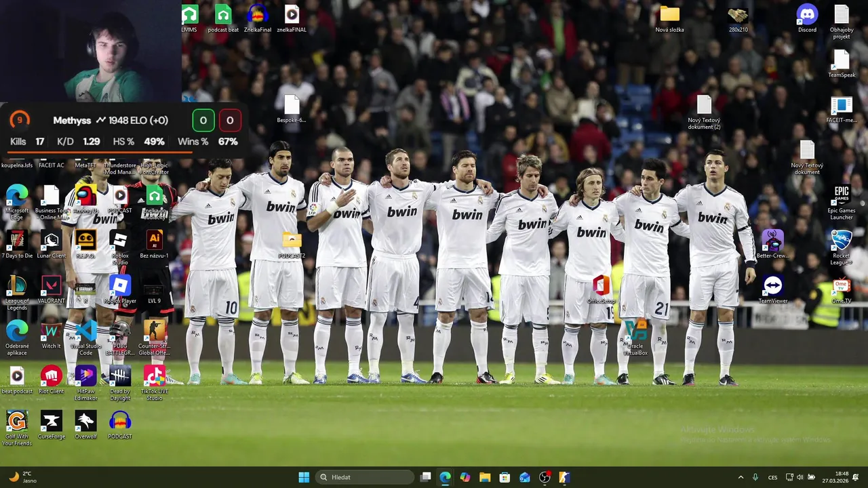Open Task View on the taskbar
Image resolution: width=868 pixels, height=488 pixels.
425,477
